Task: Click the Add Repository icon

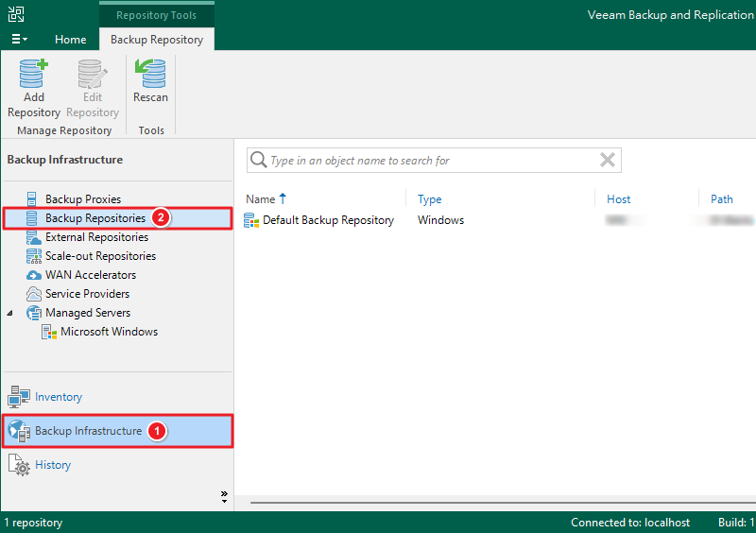Action: (34, 74)
